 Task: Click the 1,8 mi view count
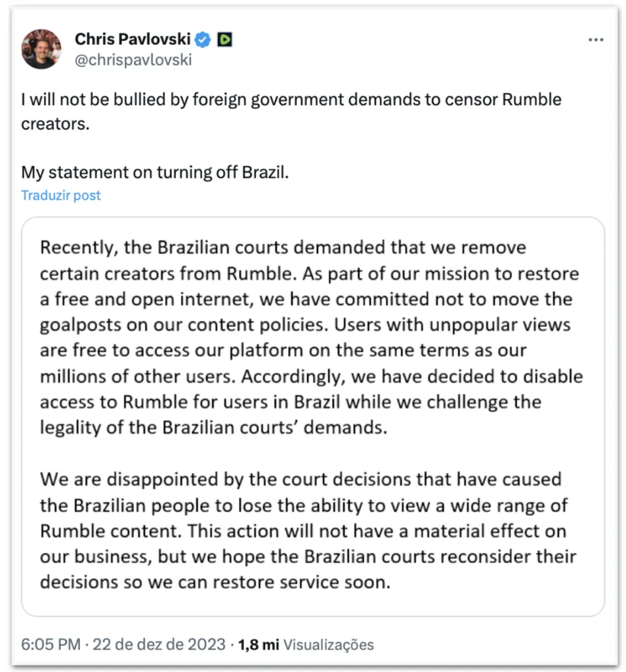(259, 644)
